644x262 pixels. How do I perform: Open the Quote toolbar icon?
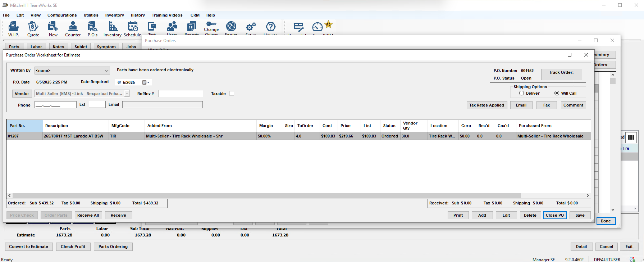(33, 29)
